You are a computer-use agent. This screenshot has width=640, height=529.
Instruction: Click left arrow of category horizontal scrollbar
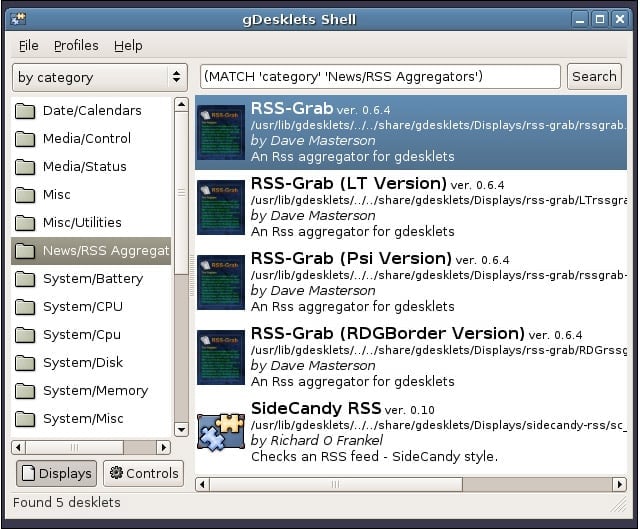[18, 447]
